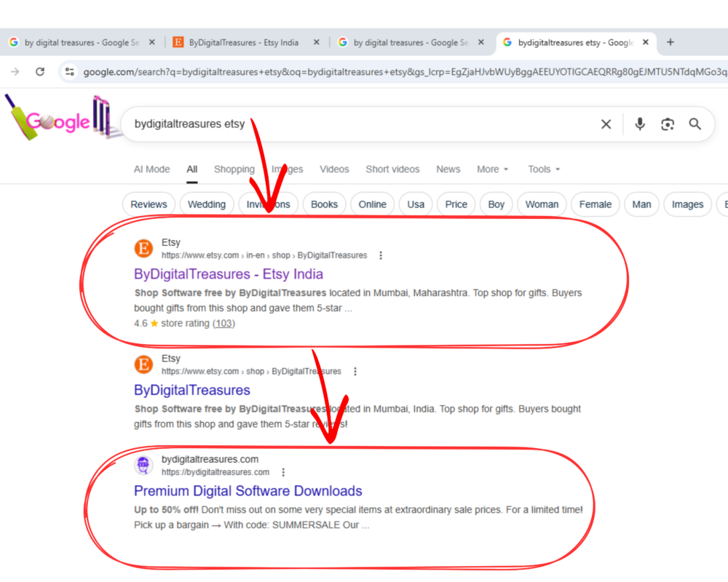Select the 'bydigitaltreasures etsy' browser tab
Image resolution: width=728 pixels, height=582 pixels.
(x=576, y=42)
